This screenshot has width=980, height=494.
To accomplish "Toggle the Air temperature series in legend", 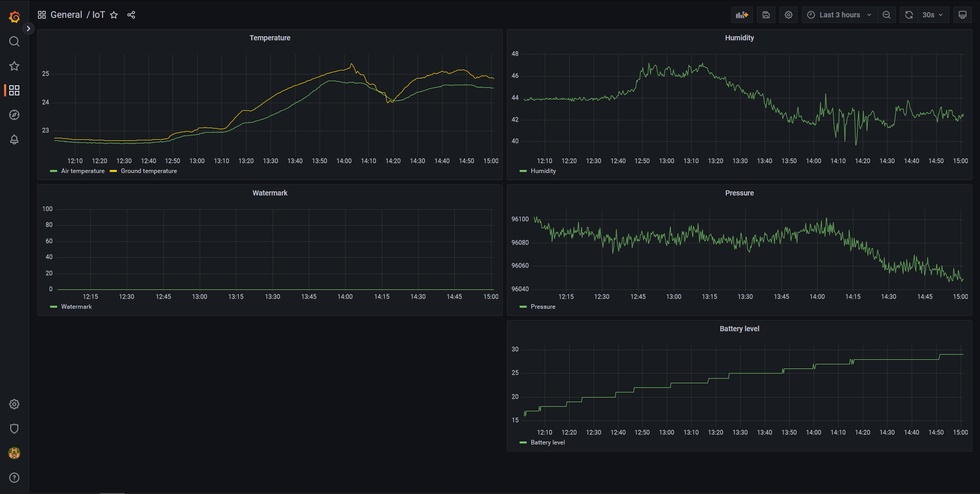I will click(x=83, y=171).
